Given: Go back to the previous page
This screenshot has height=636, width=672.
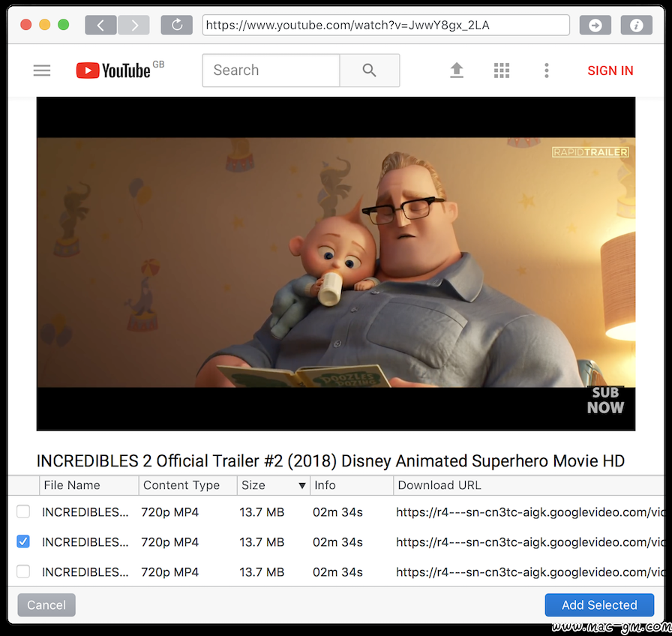Looking at the screenshot, I should click(x=100, y=25).
